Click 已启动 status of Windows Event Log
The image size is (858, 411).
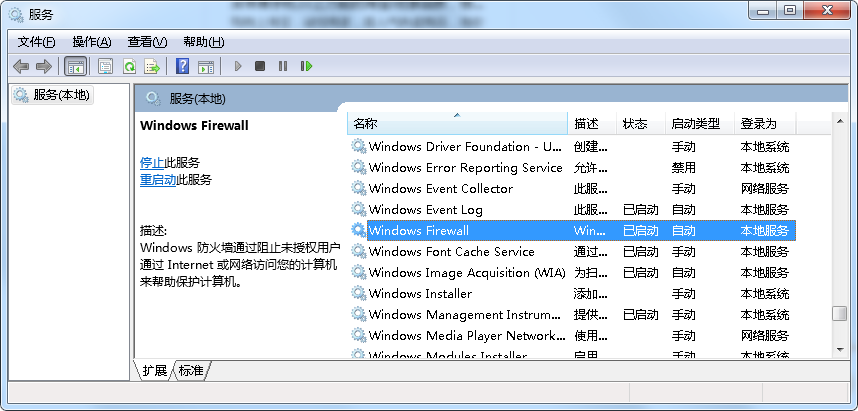(641, 210)
